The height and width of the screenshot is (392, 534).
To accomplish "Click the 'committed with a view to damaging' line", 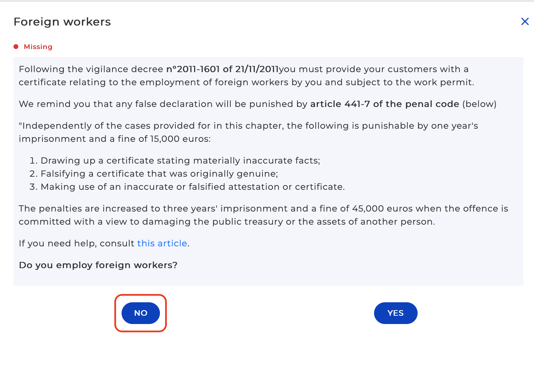I will point(227,222).
